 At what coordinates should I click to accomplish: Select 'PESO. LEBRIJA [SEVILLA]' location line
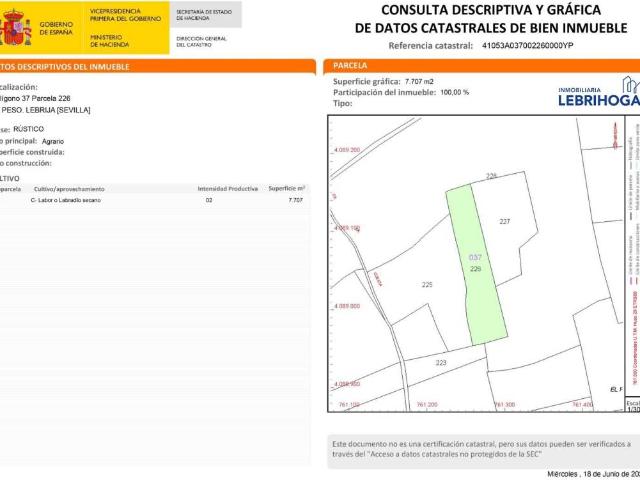[46, 110]
